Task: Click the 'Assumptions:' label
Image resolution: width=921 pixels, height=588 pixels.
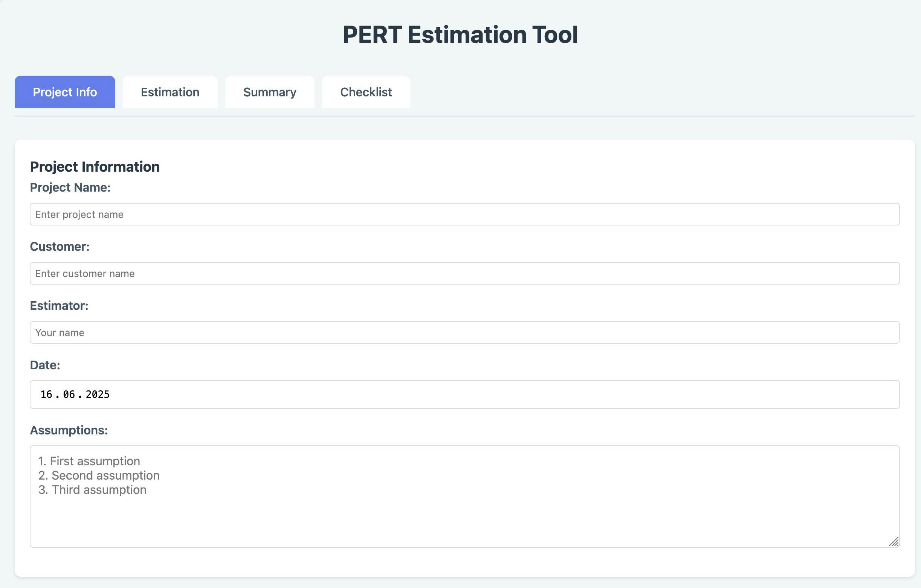Action: 69,430
